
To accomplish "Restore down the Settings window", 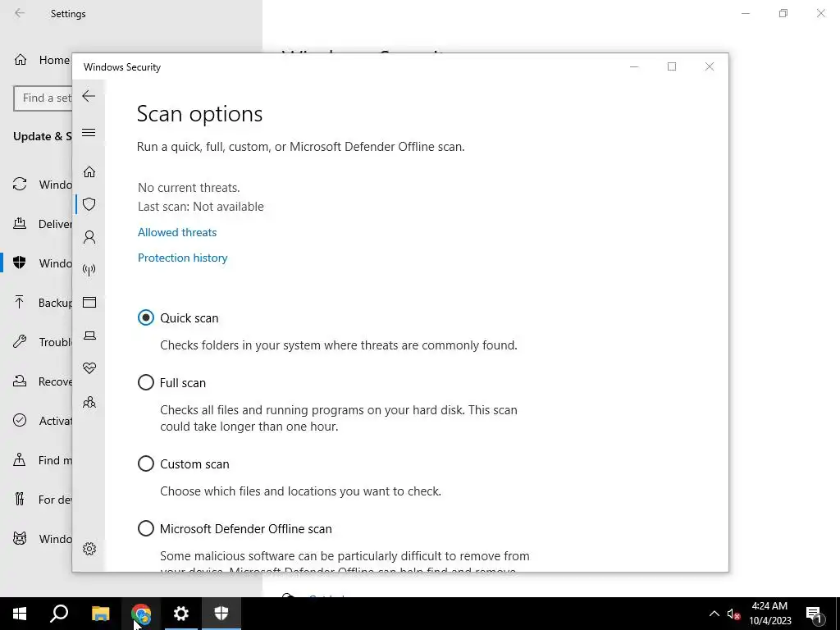I will [783, 13].
